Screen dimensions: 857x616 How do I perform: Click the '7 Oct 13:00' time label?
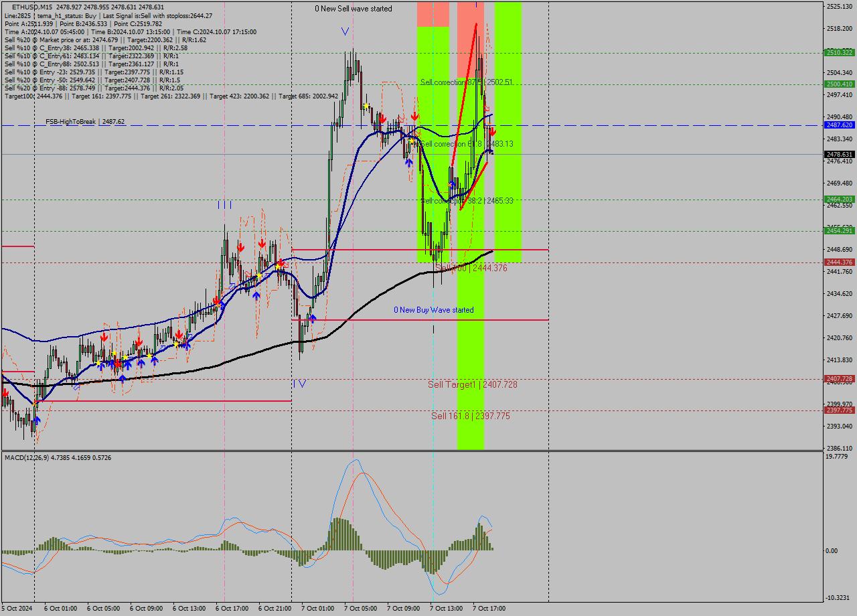click(446, 609)
